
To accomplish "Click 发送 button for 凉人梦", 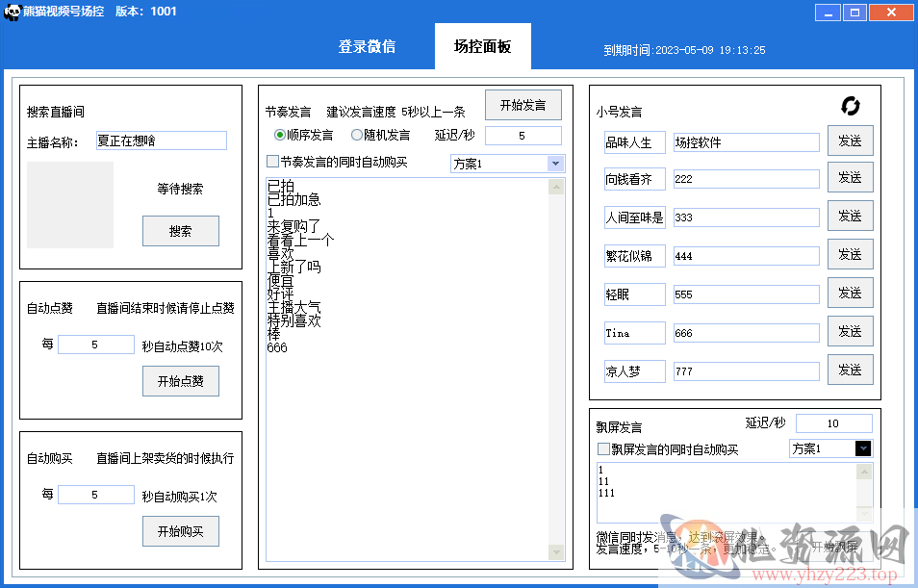I will (x=850, y=370).
